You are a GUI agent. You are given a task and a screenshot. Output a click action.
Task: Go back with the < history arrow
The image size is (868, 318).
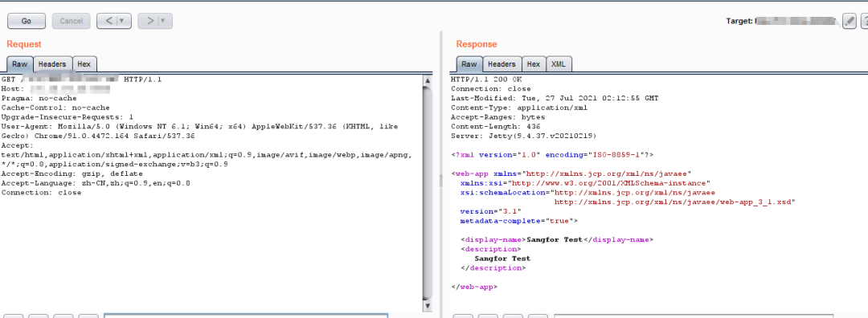108,21
